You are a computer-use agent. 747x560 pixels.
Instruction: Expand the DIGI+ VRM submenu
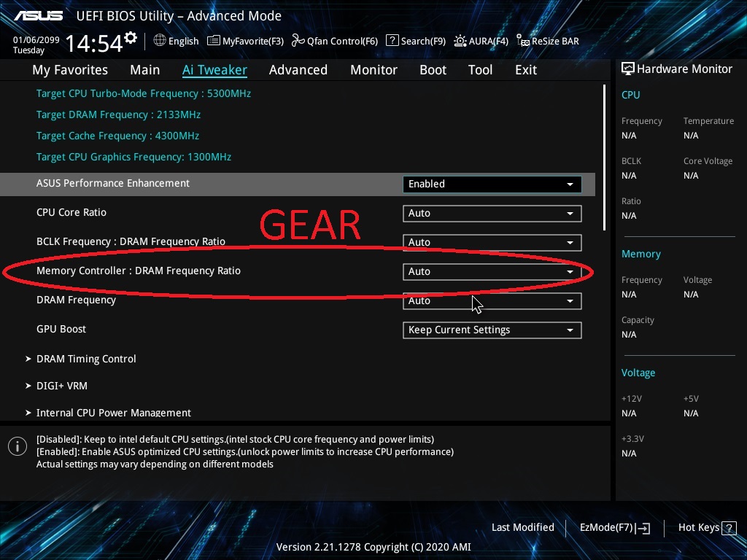click(61, 386)
